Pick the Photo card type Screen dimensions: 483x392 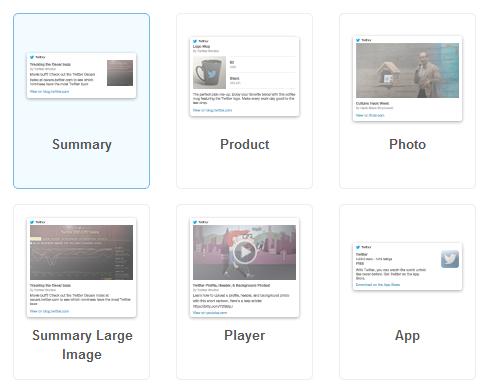[407, 101]
